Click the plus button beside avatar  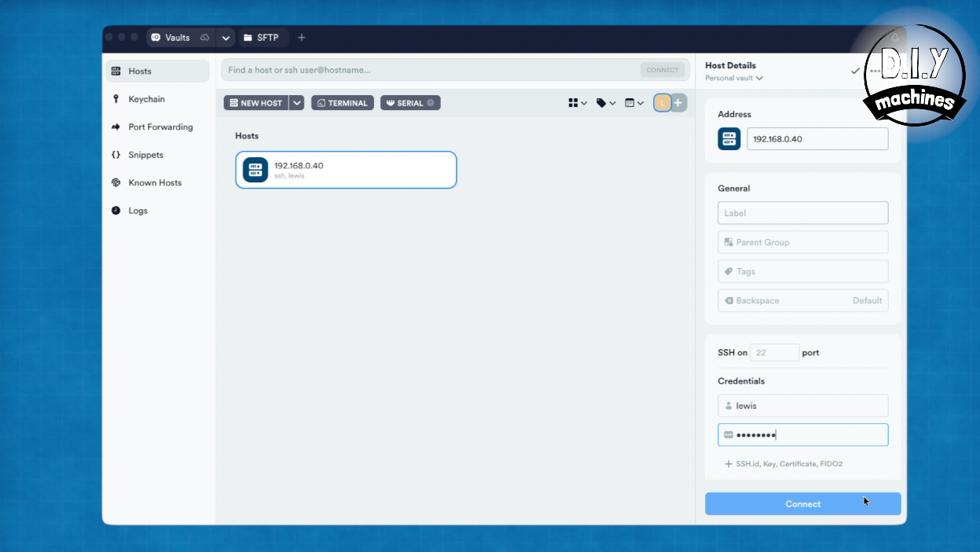click(x=678, y=103)
